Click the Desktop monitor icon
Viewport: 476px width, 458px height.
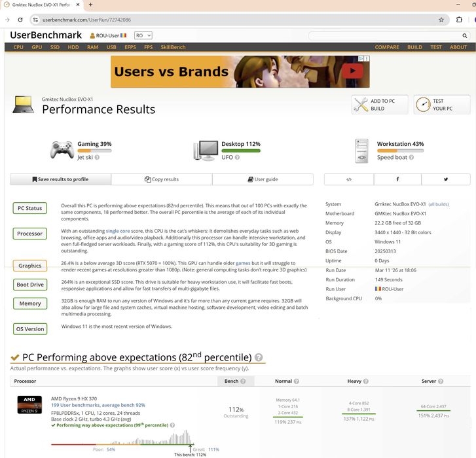[x=206, y=150]
